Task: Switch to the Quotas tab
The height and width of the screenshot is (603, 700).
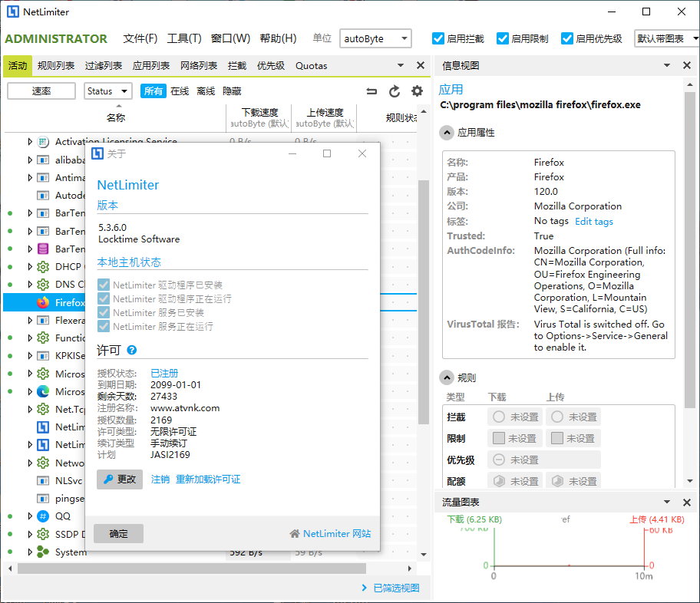Action: (311, 66)
